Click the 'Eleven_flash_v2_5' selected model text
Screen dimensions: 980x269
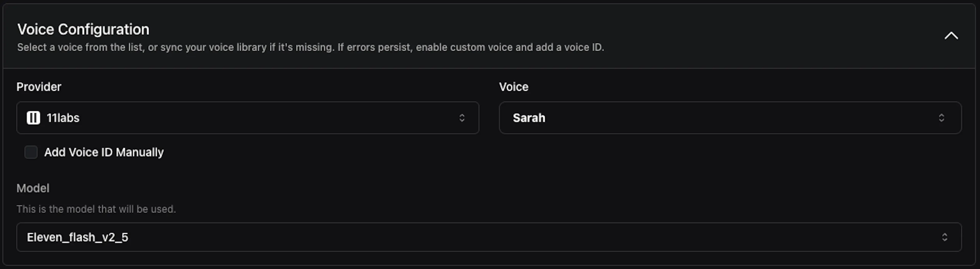click(78, 237)
